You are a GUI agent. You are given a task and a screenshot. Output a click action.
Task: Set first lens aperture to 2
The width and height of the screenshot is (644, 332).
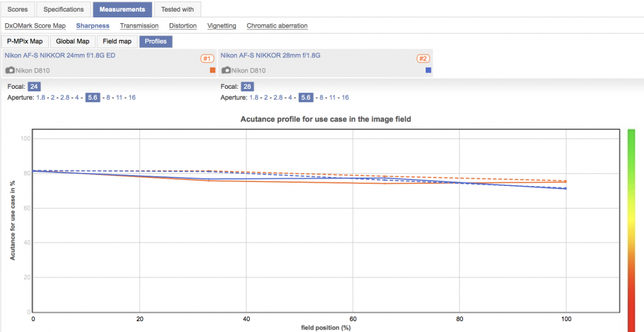(53, 98)
